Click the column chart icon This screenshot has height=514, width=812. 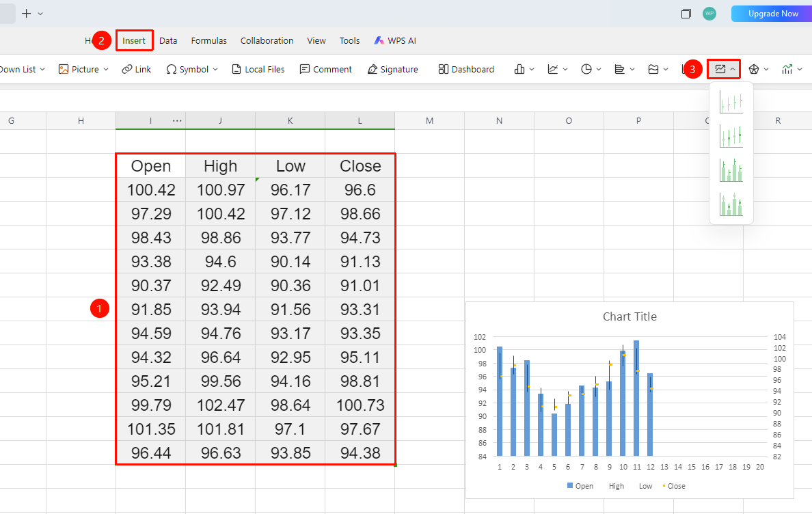point(519,69)
